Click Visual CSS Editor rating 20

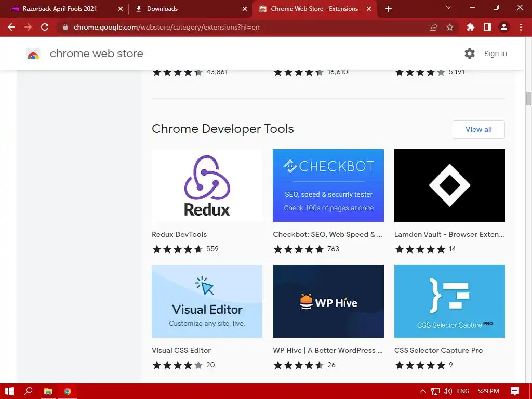pos(183,365)
